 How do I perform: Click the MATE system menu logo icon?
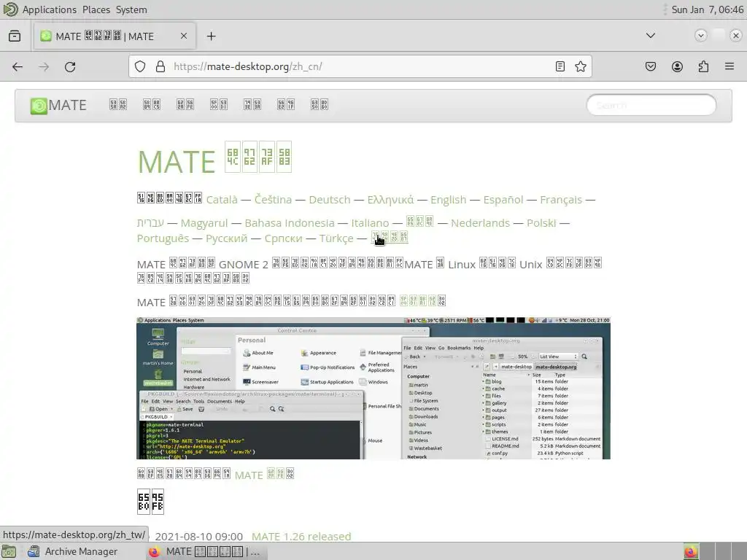click(x=10, y=9)
